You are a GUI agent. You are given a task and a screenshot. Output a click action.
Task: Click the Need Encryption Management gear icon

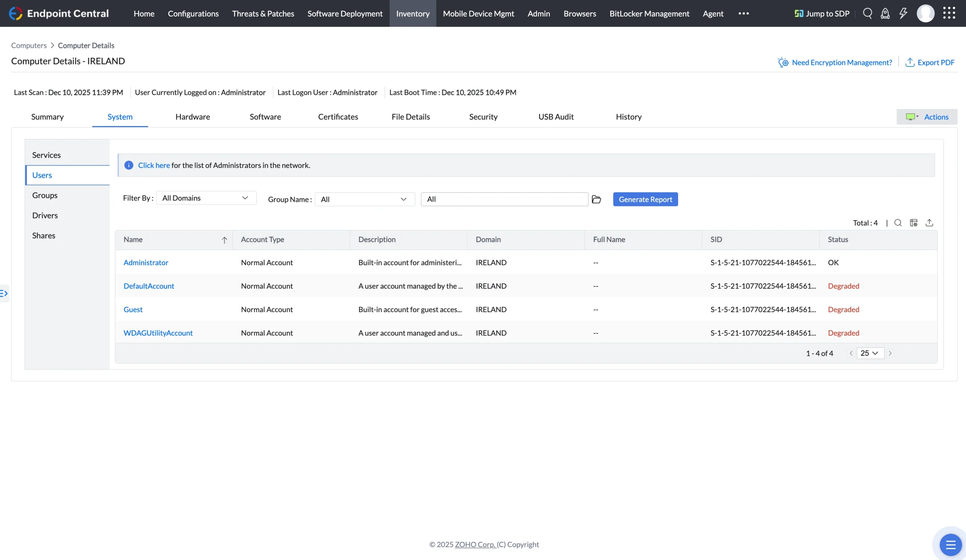coord(783,62)
